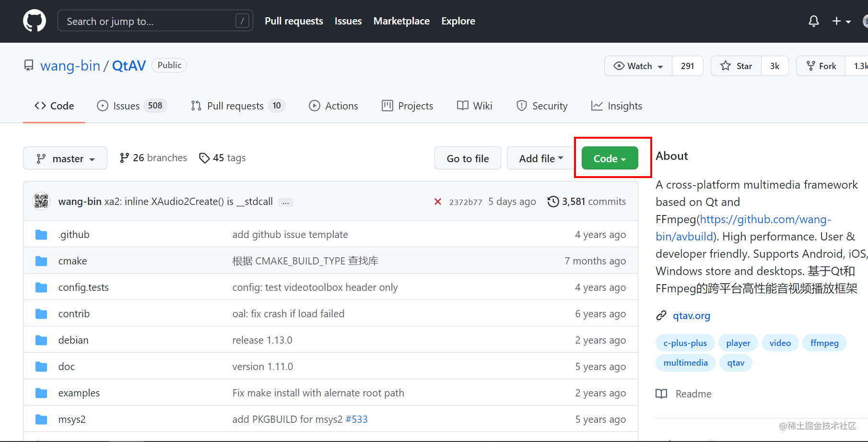Open the Security tab

pyautogui.click(x=542, y=106)
